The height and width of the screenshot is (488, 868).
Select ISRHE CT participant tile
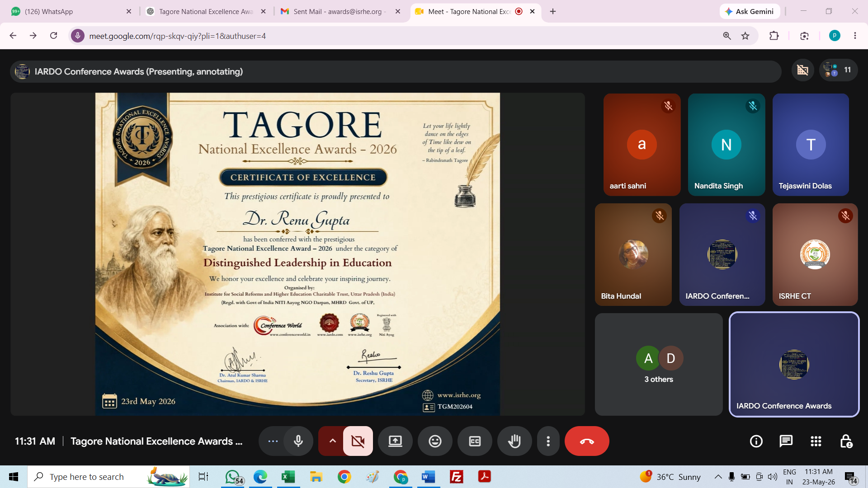[x=815, y=254]
